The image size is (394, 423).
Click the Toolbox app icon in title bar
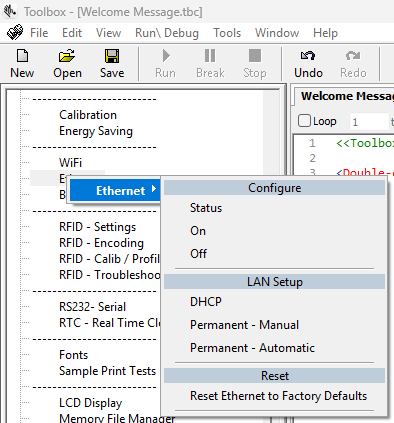point(10,11)
